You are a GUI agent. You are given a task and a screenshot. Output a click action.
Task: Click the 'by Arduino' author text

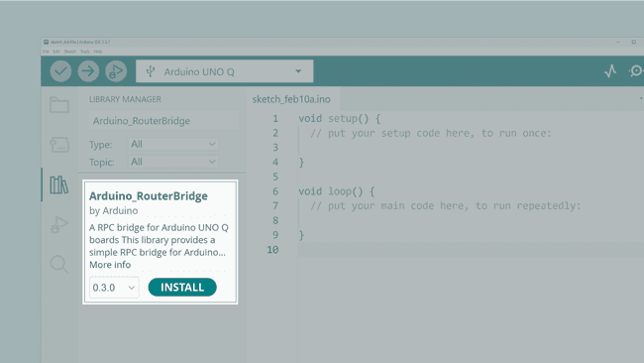(113, 210)
